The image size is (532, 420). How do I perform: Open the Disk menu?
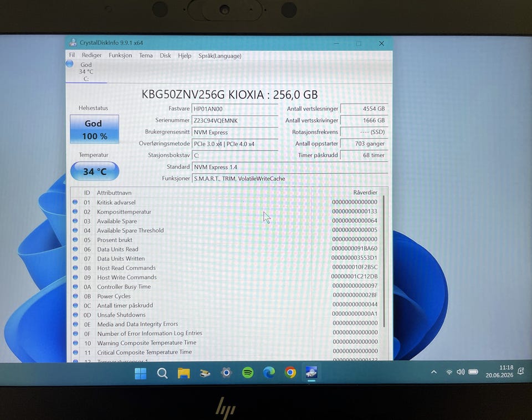(x=165, y=55)
